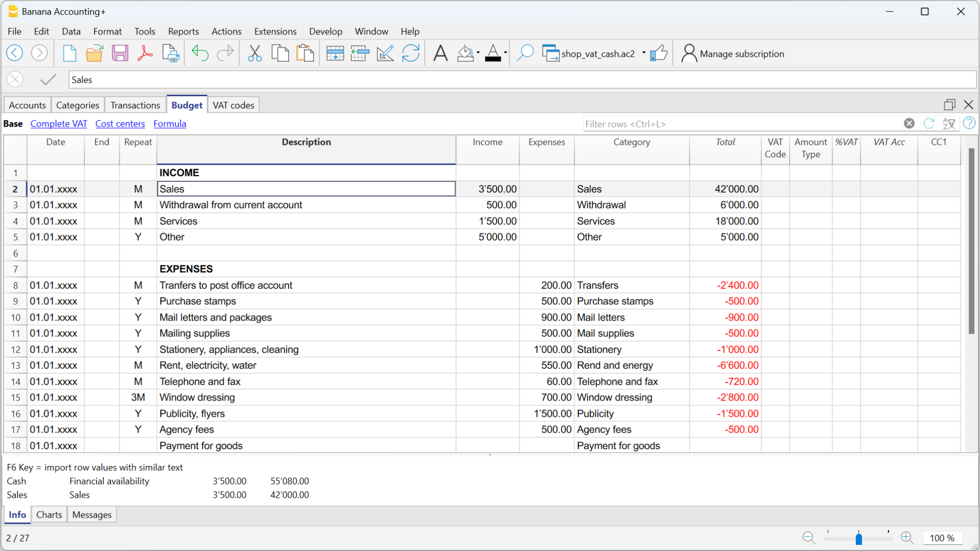Open the Find magnifier icon

525,53
